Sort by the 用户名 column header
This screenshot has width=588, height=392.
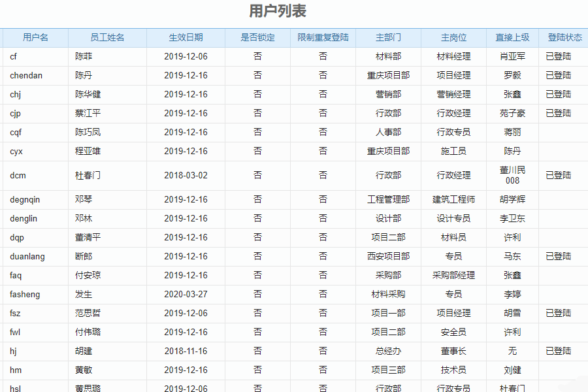click(x=36, y=37)
